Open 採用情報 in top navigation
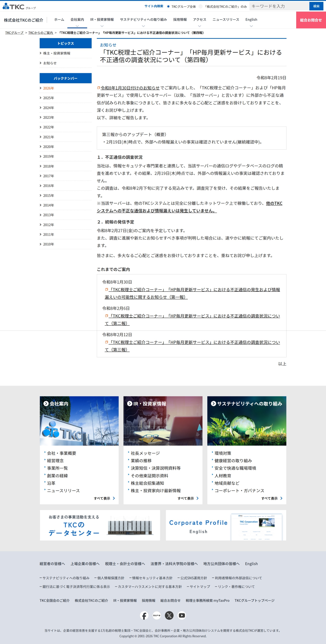 pyautogui.click(x=180, y=19)
